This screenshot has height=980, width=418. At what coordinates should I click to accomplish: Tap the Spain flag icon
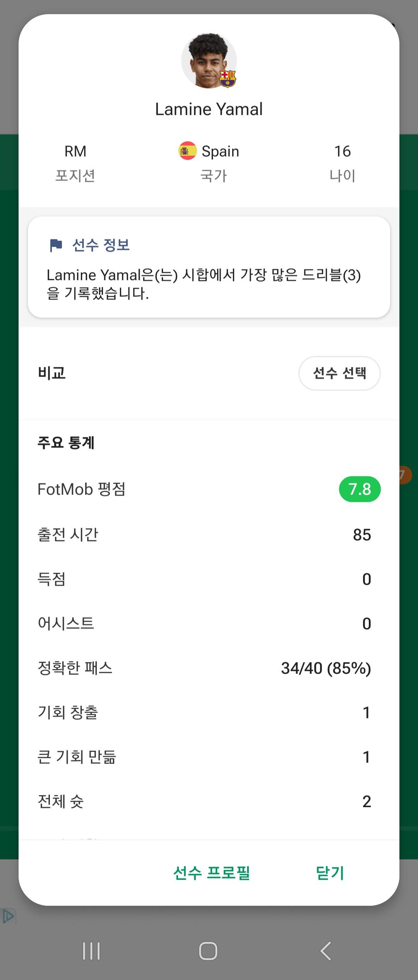coord(187,151)
